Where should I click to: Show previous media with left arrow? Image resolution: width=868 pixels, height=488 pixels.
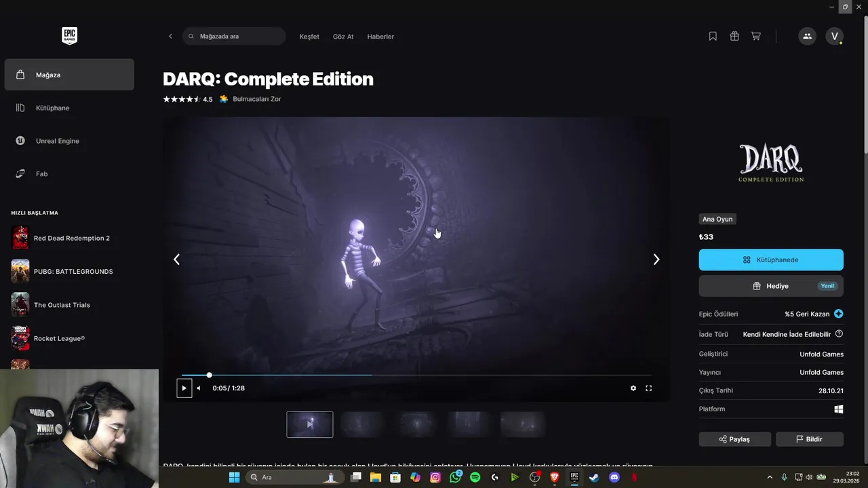176,260
